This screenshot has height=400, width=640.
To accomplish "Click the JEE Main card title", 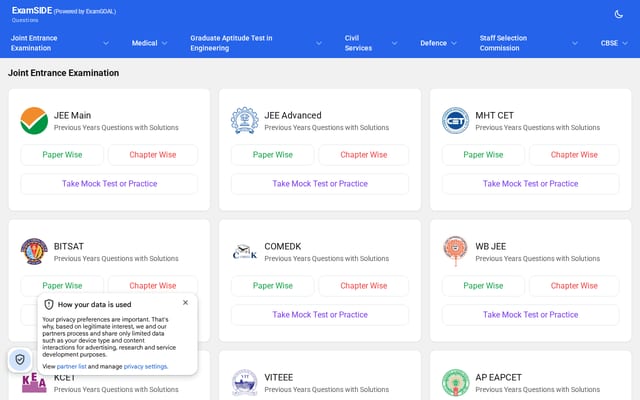I will pyautogui.click(x=72, y=116).
